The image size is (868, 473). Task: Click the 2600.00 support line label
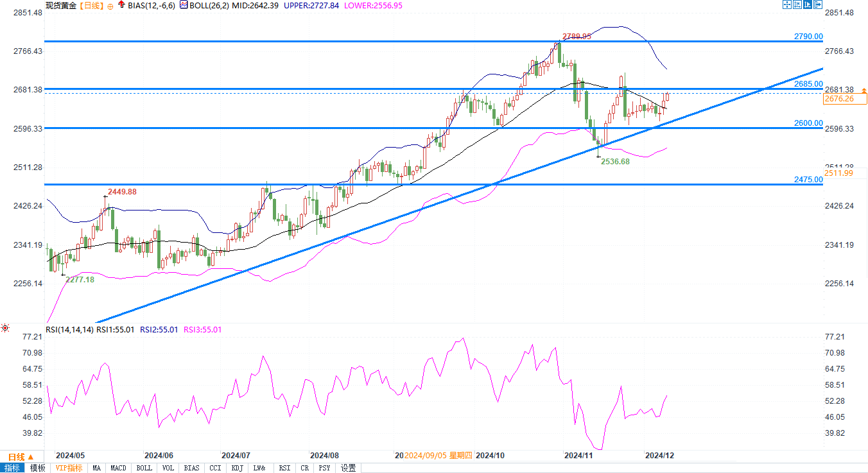pyautogui.click(x=808, y=123)
